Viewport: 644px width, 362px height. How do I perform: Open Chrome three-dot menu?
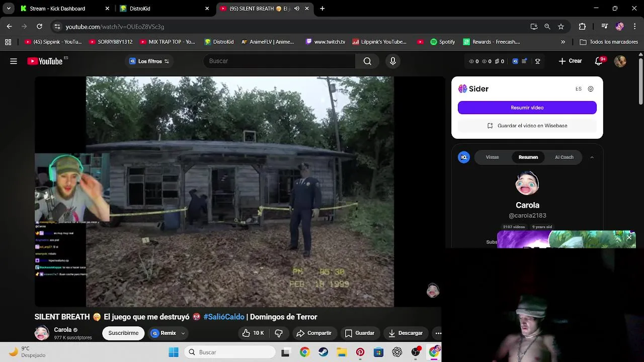pyautogui.click(x=635, y=27)
